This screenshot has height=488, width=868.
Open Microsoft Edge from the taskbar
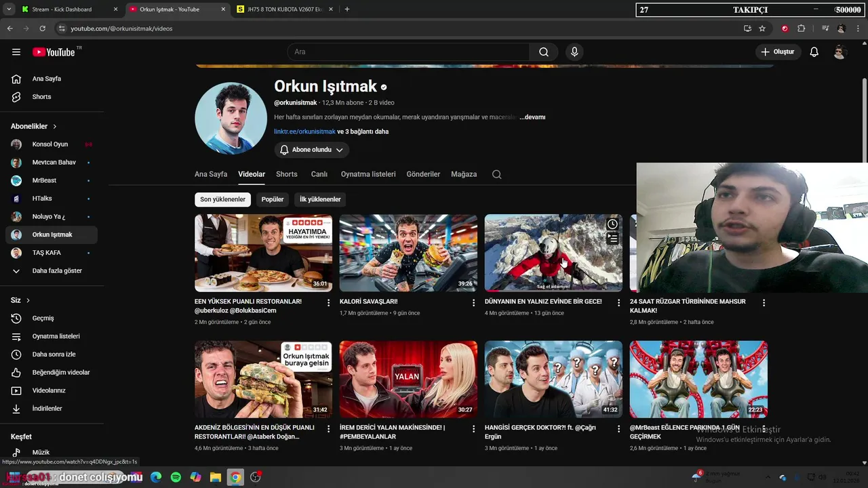click(x=156, y=477)
